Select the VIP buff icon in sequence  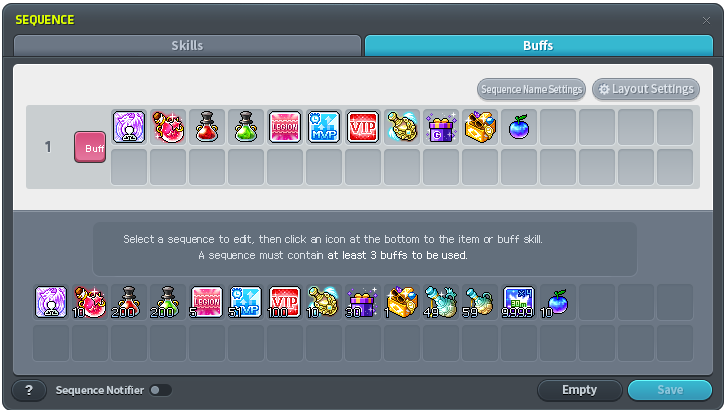click(x=363, y=127)
